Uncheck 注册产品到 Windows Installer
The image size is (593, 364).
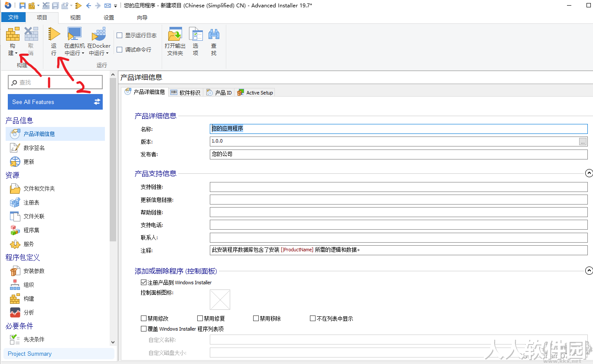pyautogui.click(x=144, y=283)
